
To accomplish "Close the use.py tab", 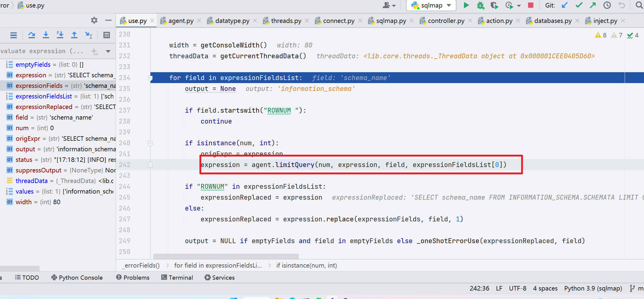I will (152, 21).
